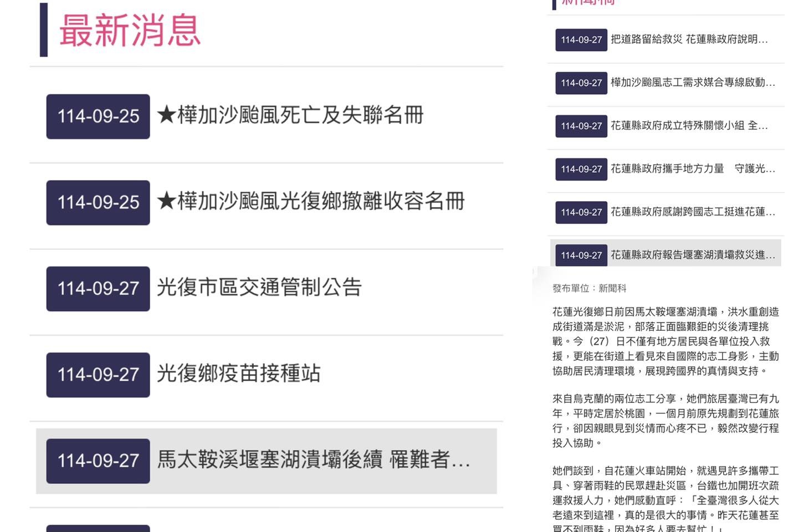Click date badge beside 把道路留給救災
This screenshot has height=532, width=798.
pos(581,40)
